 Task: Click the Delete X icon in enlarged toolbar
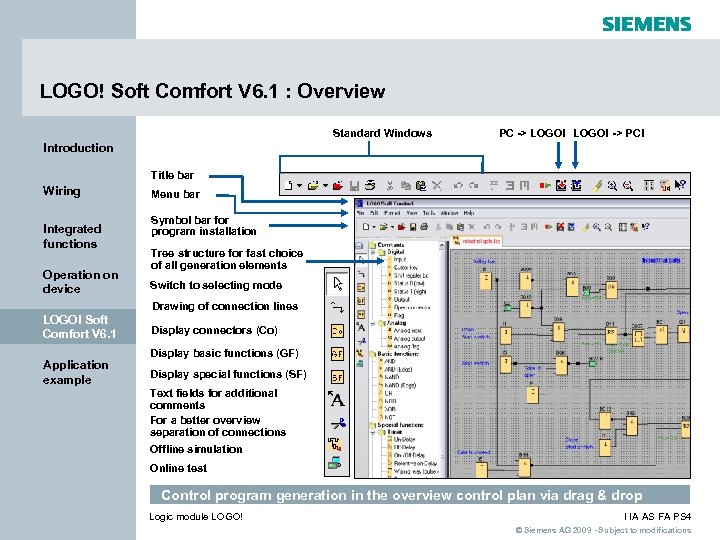[x=437, y=186]
